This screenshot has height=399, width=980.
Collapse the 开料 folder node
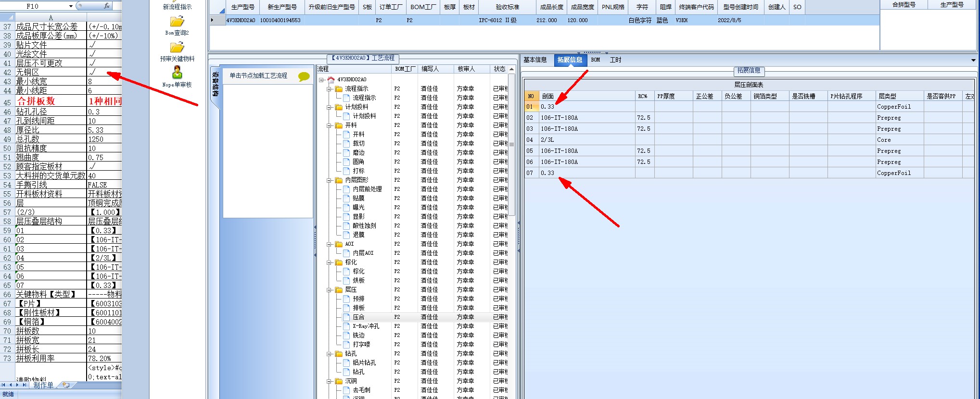pyautogui.click(x=330, y=125)
